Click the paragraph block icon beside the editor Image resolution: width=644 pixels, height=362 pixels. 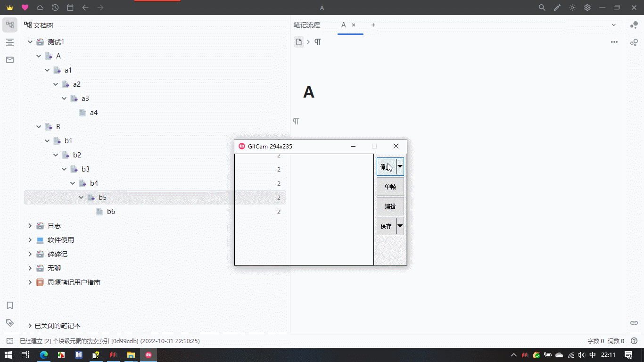(x=296, y=121)
